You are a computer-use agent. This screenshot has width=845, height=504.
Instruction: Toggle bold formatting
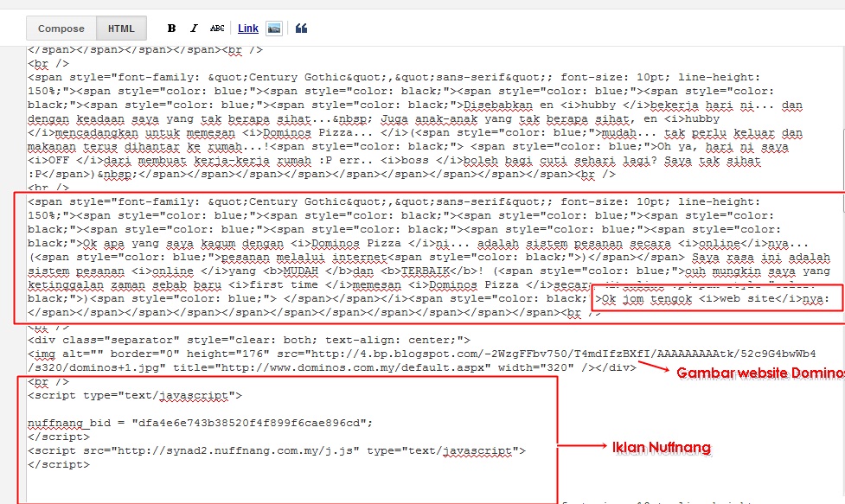[171, 28]
